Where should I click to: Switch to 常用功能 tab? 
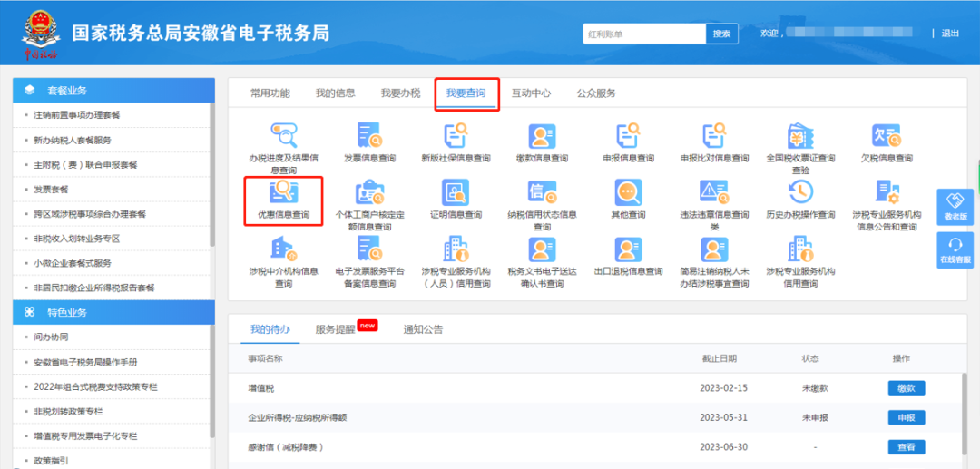coord(270,93)
